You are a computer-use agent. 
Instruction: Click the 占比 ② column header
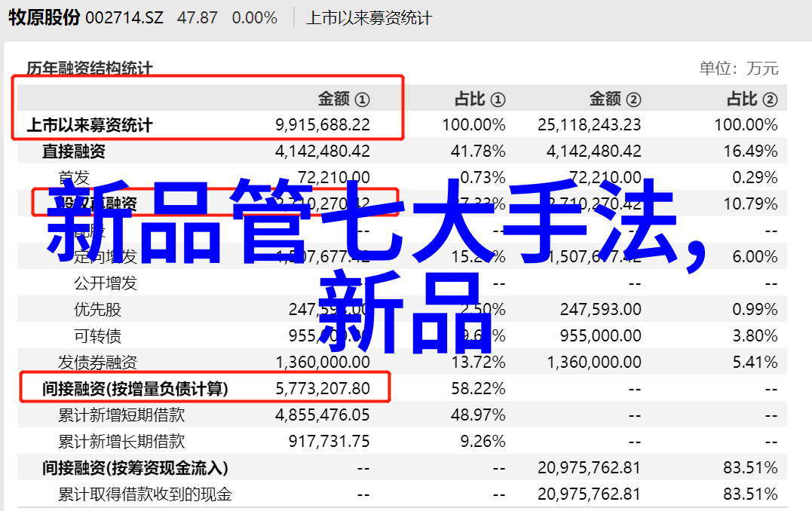[x=752, y=99]
